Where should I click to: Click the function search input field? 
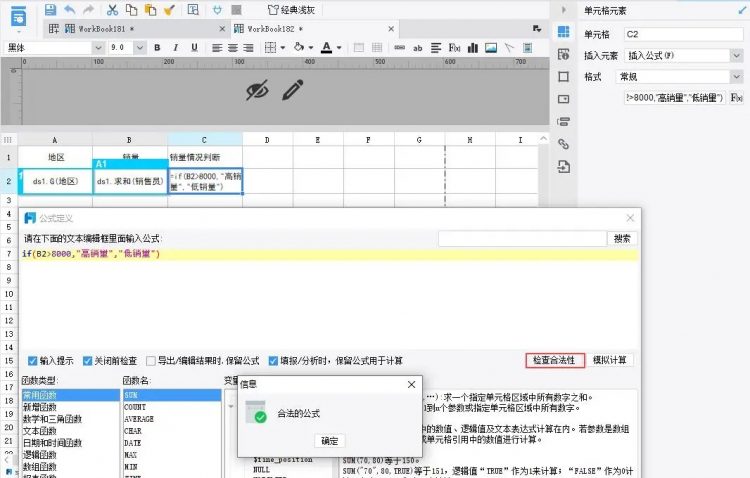522,238
